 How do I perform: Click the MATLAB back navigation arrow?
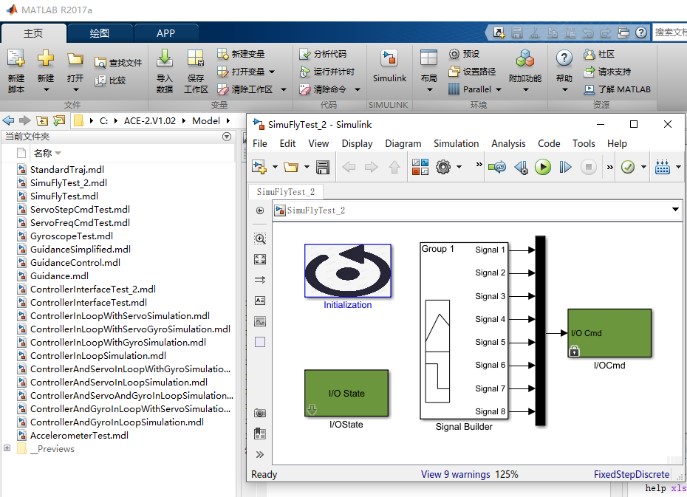[8, 120]
